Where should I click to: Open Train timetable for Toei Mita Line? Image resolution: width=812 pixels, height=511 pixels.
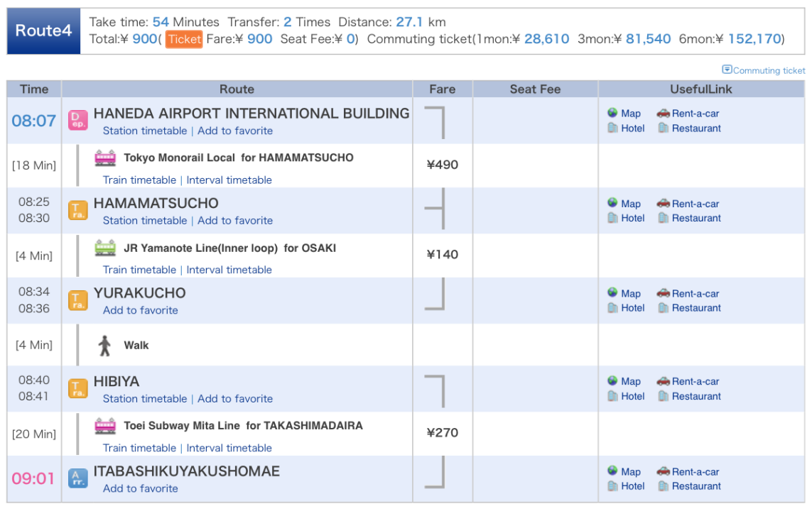pyautogui.click(x=139, y=449)
